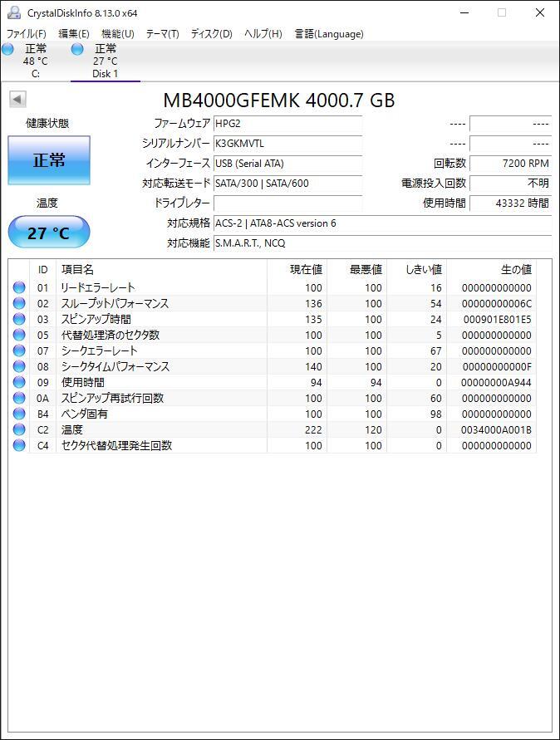Switch to the C: drive tab

(x=36, y=61)
